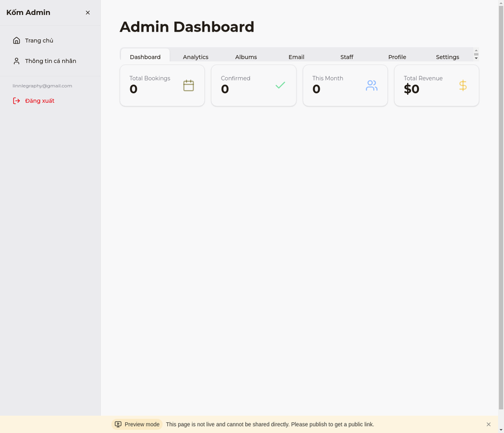504x433 pixels.
Task: Select the Dashboard tab
Action: point(145,57)
